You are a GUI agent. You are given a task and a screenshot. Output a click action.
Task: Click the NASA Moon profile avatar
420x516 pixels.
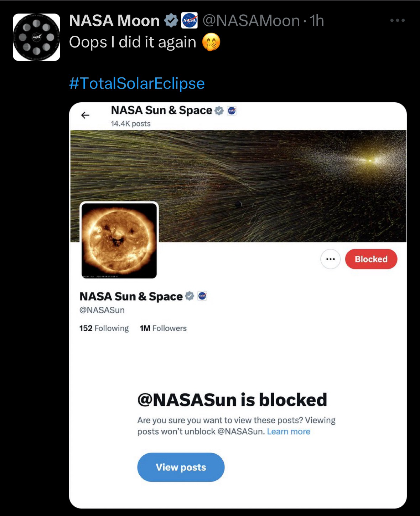(36, 37)
